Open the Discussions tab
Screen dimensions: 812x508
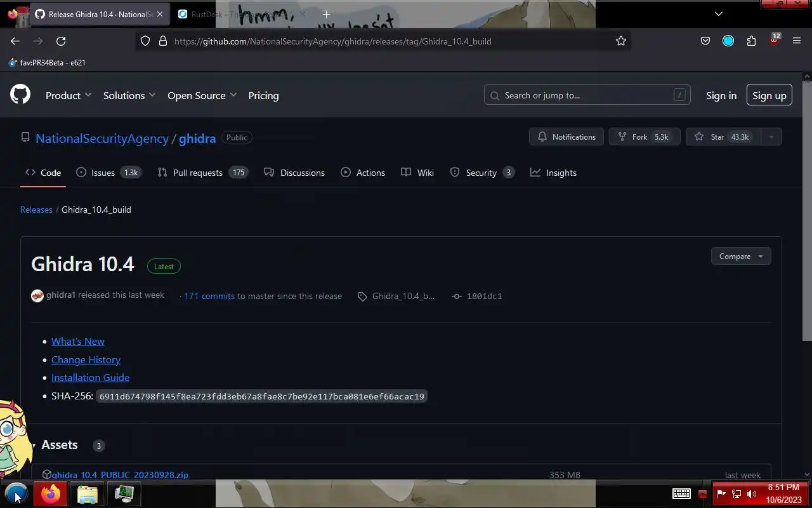click(x=294, y=173)
